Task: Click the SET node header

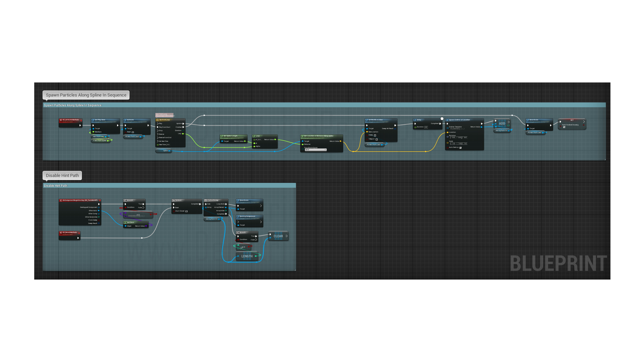Action: [572, 120]
